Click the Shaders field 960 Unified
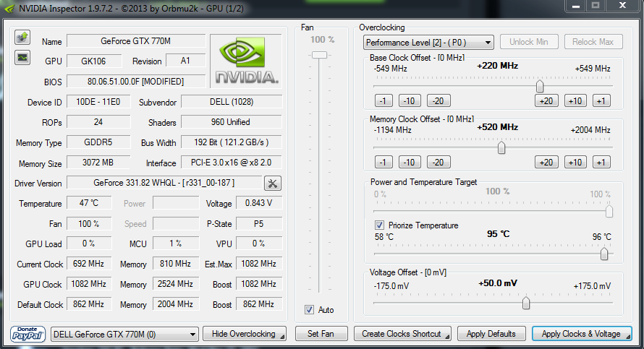Image resolution: width=644 pixels, height=349 pixels. [232, 122]
